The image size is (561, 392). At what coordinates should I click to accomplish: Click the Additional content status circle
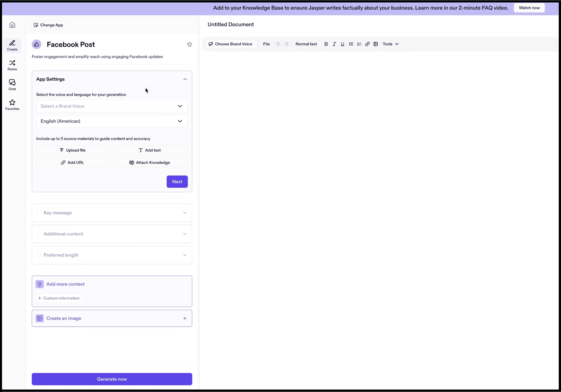click(39, 234)
